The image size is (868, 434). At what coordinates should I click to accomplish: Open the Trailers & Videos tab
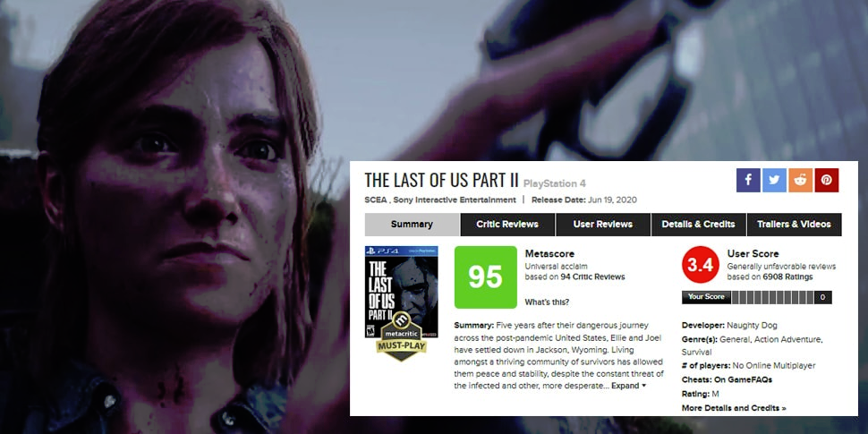pyautogui.click(x=794, y=225)
